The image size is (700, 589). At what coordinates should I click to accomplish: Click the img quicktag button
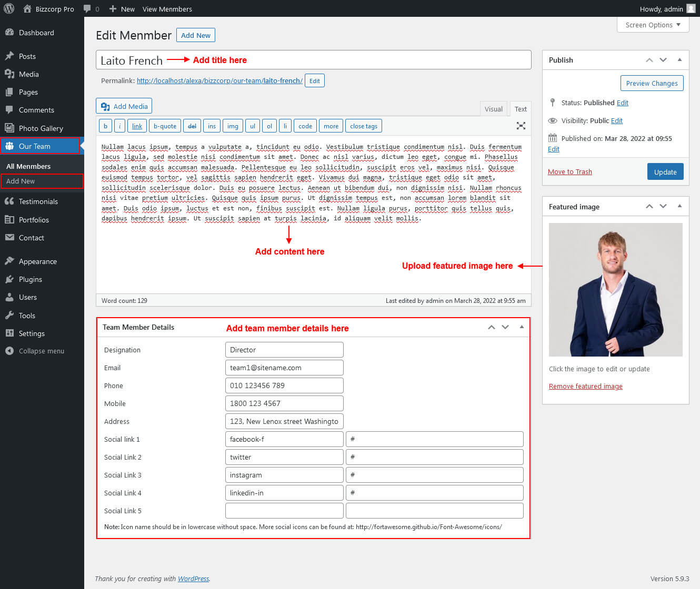click(233, 126)
